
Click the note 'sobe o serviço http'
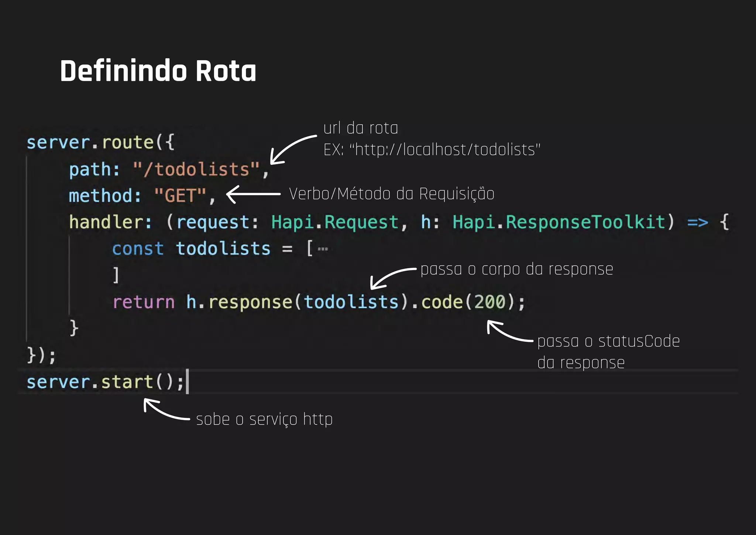click(x=264, y=419)
